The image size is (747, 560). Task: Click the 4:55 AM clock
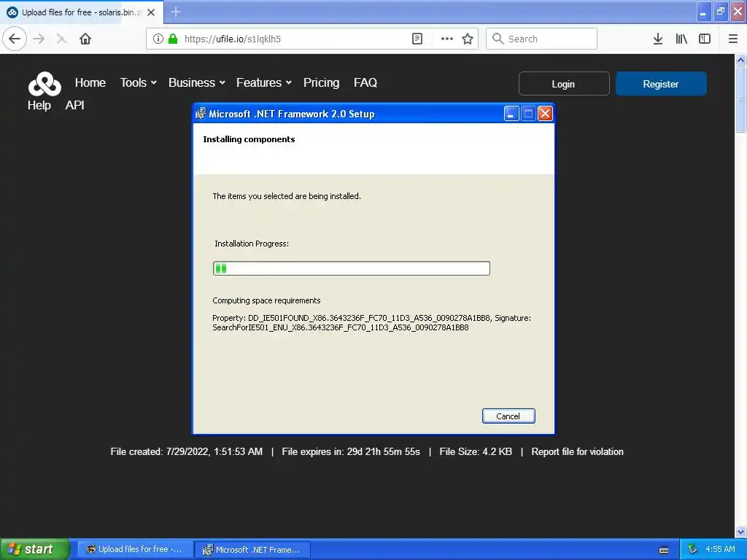[x=720, y=550]
